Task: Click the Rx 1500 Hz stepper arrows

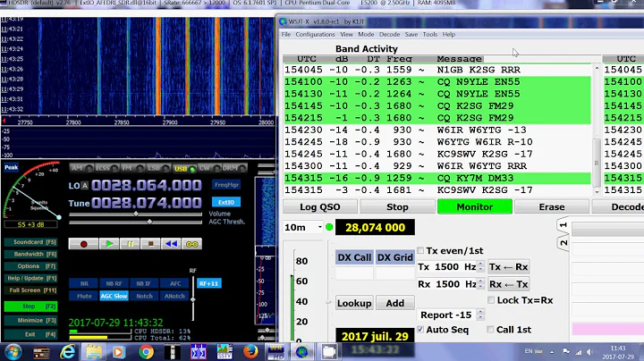Action: point(480,284)
